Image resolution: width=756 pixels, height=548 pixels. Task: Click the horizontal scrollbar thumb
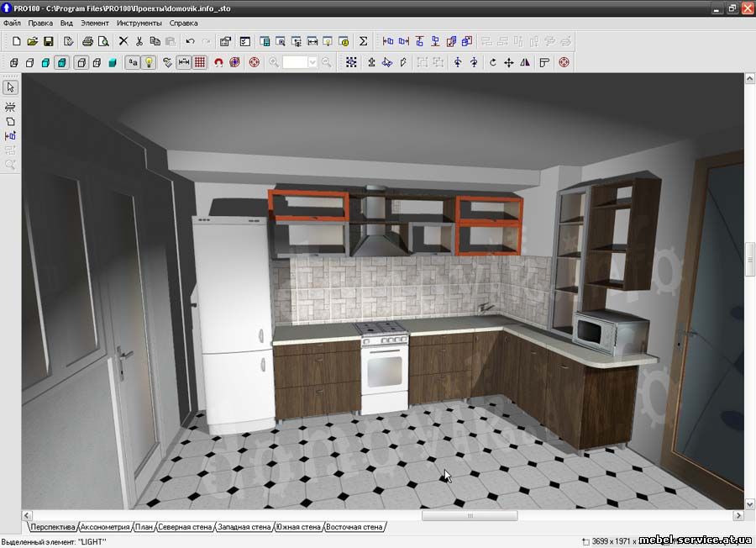(470, 516)
